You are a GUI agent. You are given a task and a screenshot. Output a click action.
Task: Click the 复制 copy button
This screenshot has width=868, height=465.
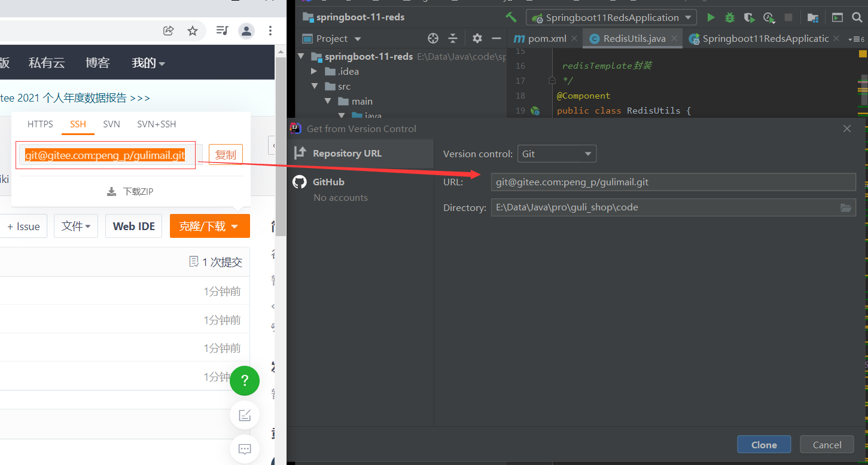coord(226,155)
